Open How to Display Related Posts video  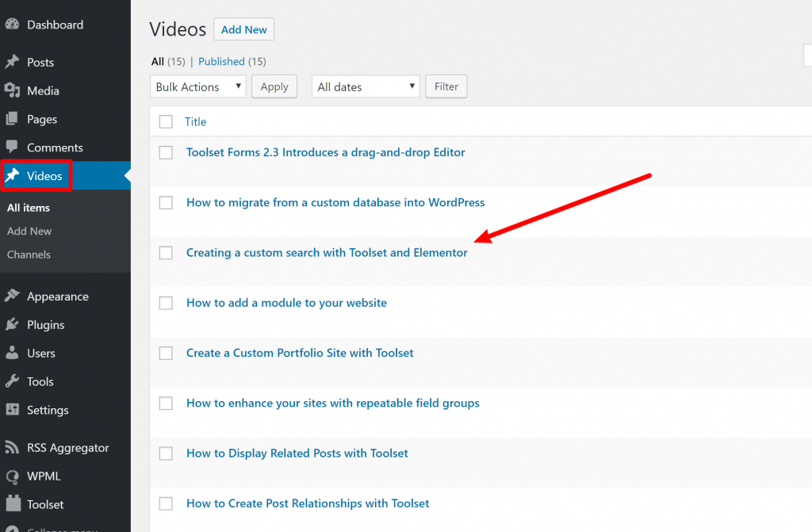tap(297, 454)
